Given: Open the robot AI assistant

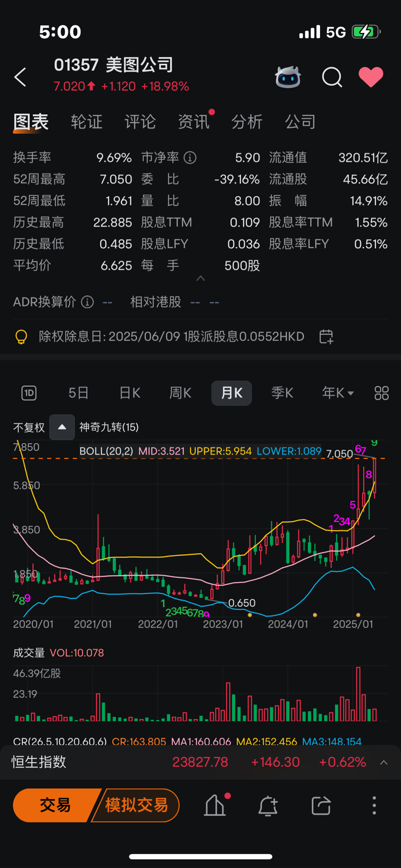Looking at the screenshot, I should [x=288, y=77].
